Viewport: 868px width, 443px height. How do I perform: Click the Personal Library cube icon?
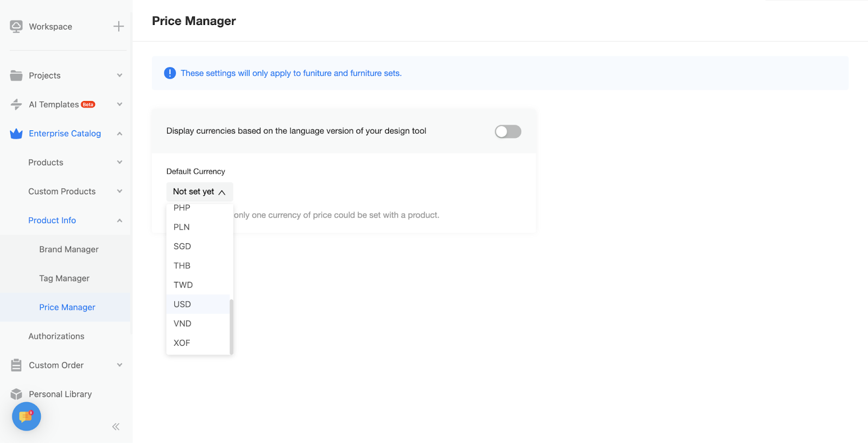16,394
